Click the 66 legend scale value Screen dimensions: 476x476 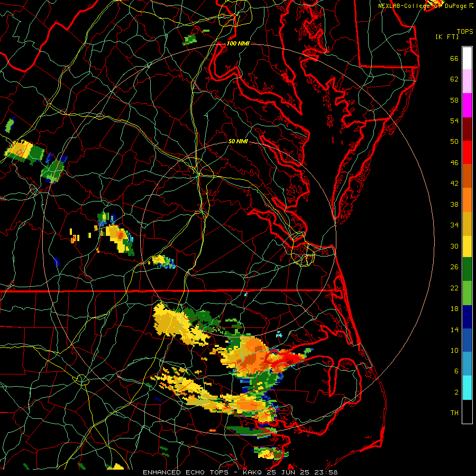coord(454,58)
